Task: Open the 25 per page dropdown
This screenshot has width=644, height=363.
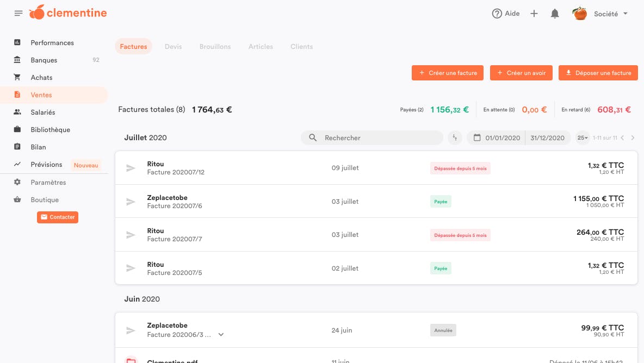Action: tap(583, 138)
